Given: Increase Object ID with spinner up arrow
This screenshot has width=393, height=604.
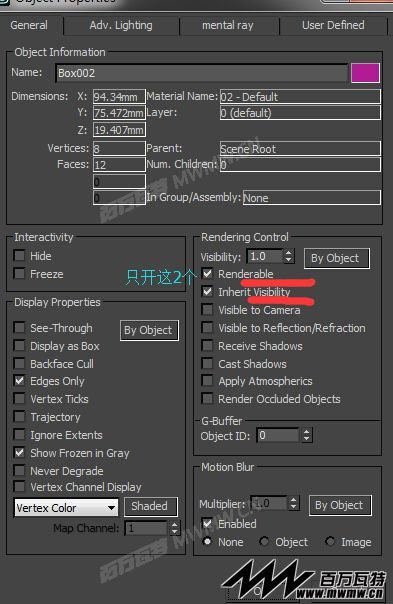Looking at the screenshot, I should point(306,432).
